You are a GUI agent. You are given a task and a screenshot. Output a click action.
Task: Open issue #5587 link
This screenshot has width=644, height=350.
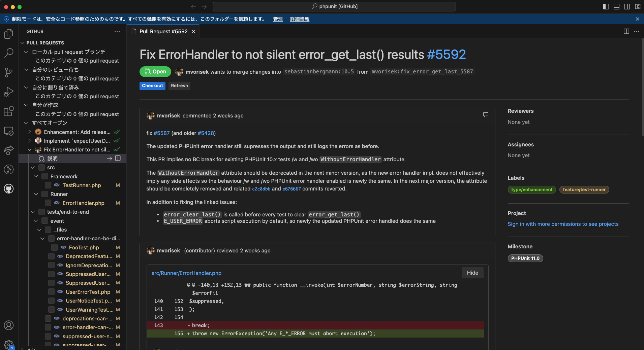tap(162, 133)
